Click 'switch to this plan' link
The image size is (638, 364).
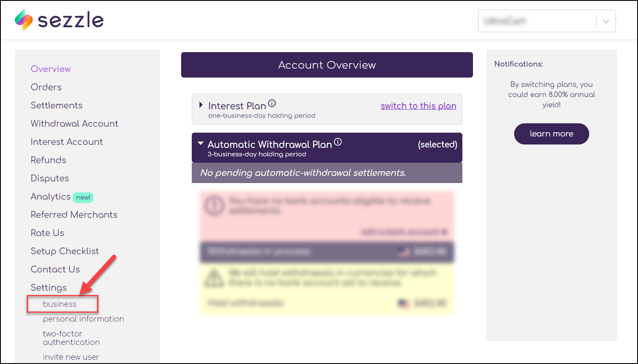[418, 106]
